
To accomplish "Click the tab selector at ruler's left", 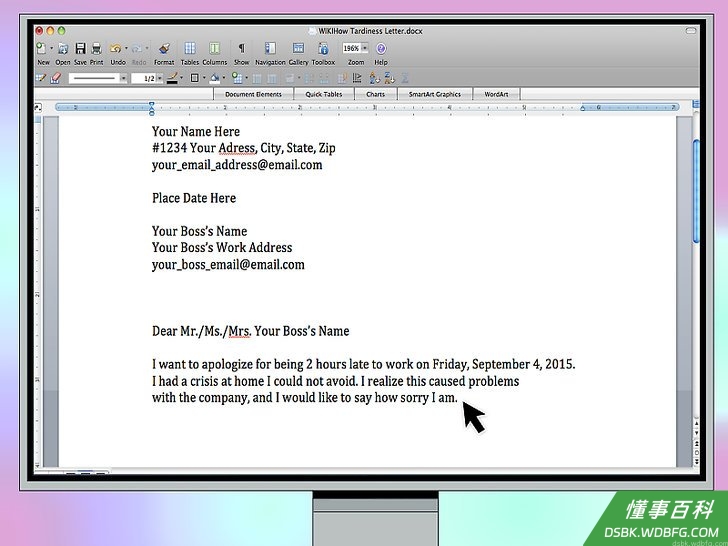I will coord(38,108).
